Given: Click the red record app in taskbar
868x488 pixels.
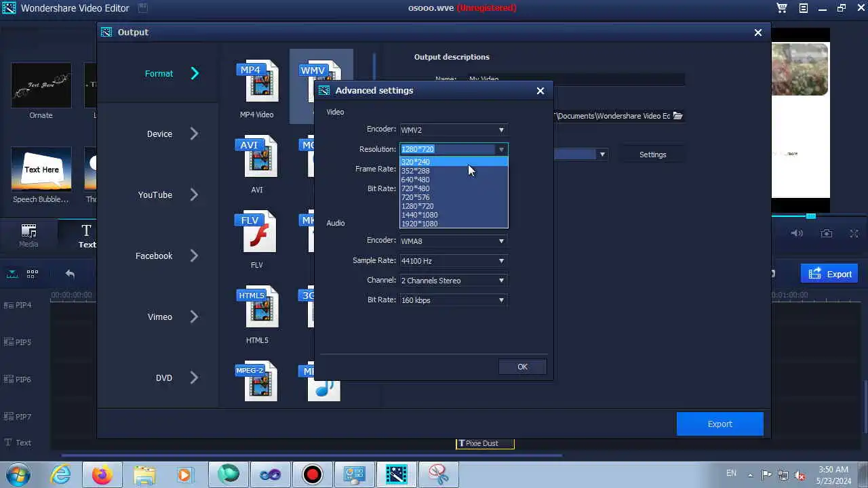Looking at the screenshot, I should (x=312, y=475).
